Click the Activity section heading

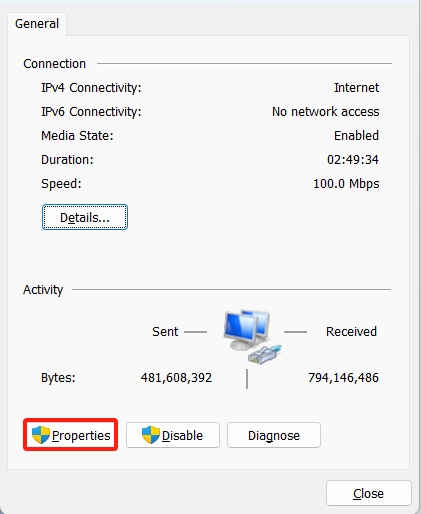click(x=43, y=290)
